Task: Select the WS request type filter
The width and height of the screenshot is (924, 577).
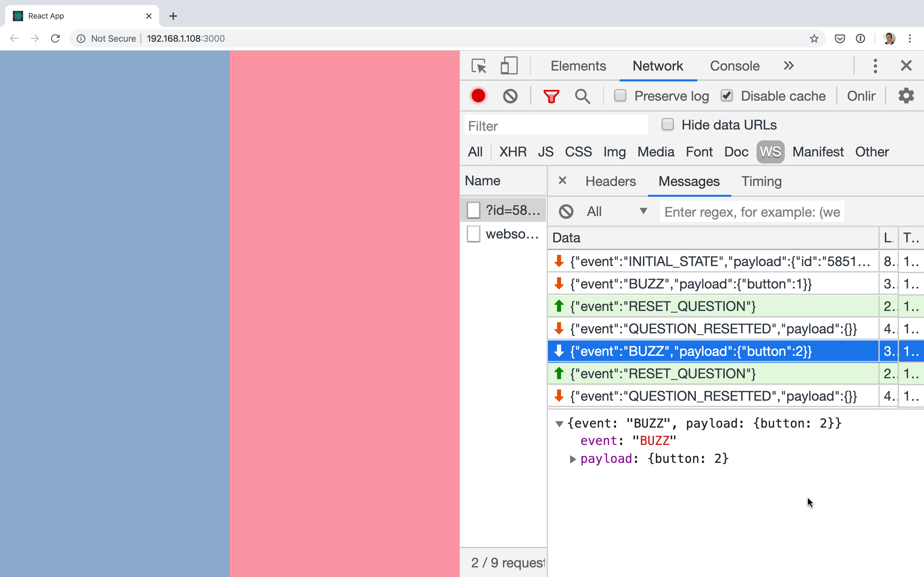Action: (x=770, y=152)
